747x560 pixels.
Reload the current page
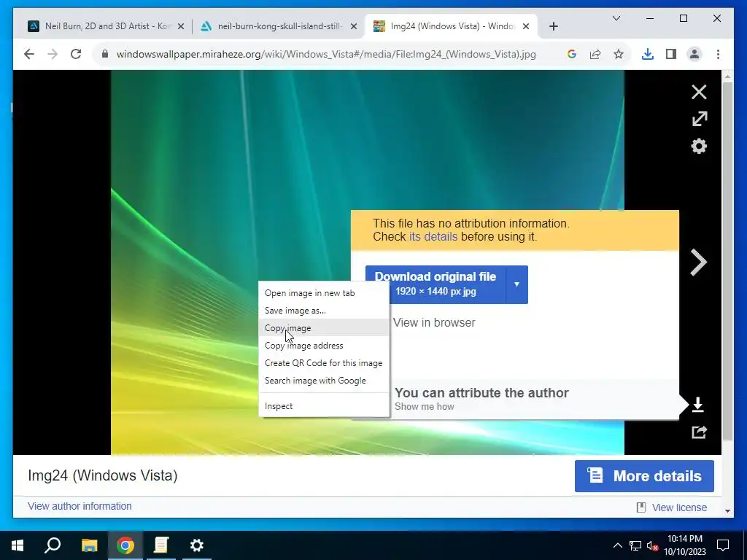(76, 54)
